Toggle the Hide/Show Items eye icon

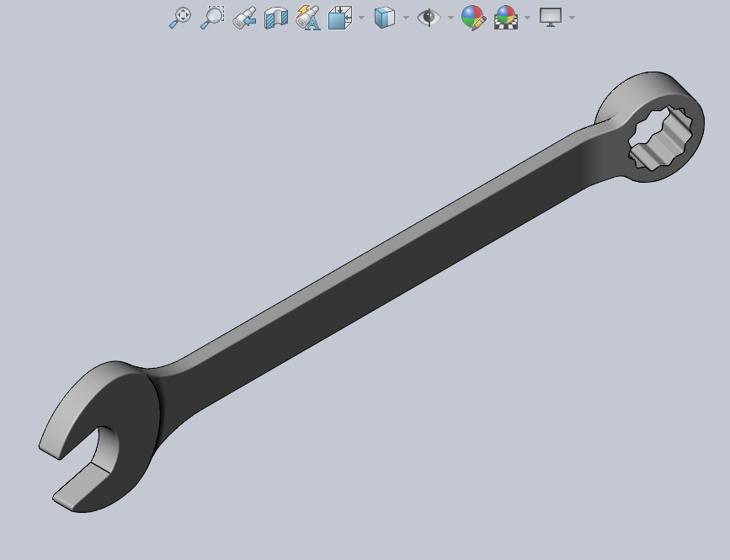(x=429, y=18)
